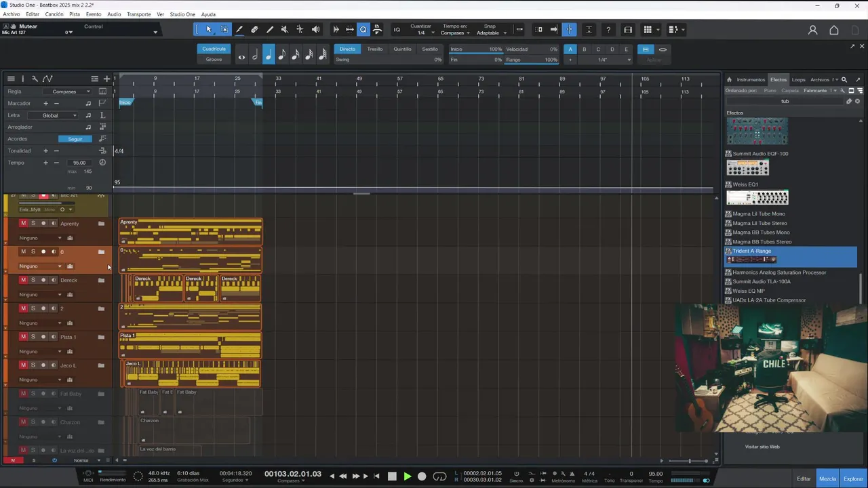The height and width of the screenshot is (488, 868).
Task: Select Directo note division
Action: pos(347,49)
